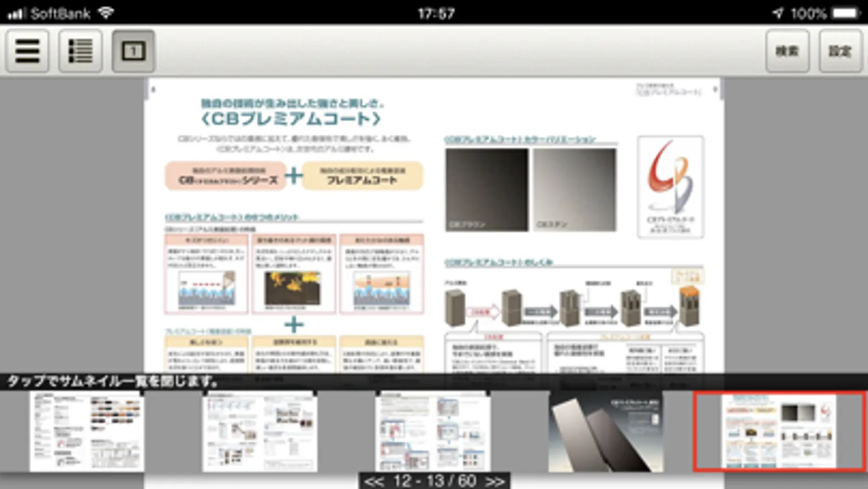Tap the battery indicator icon
This screenshot has width=868, height=489.
click(846, 12)
